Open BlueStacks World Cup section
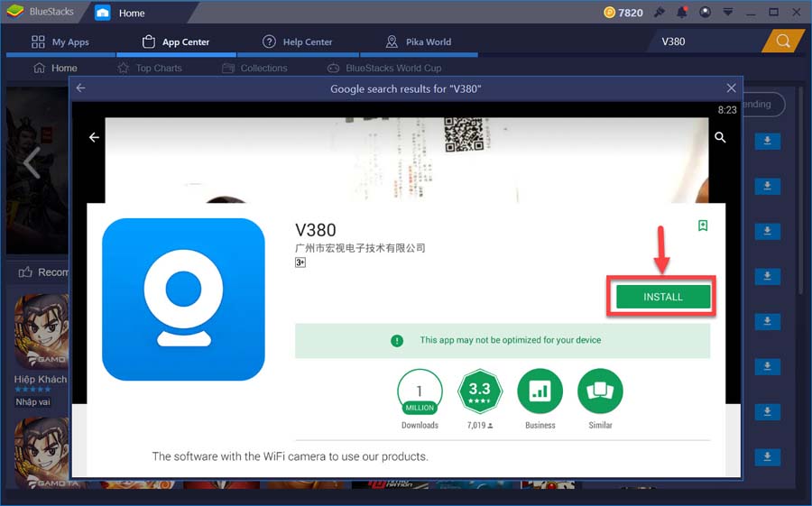 [384, 68]
